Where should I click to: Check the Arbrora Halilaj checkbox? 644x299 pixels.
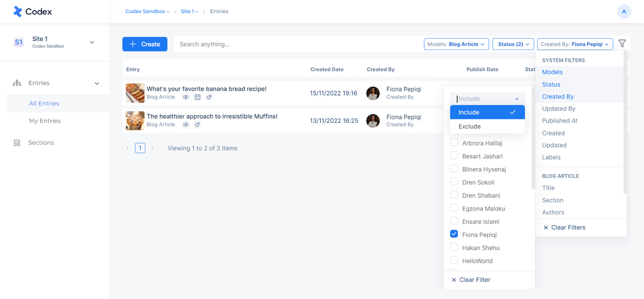(454, 142)
